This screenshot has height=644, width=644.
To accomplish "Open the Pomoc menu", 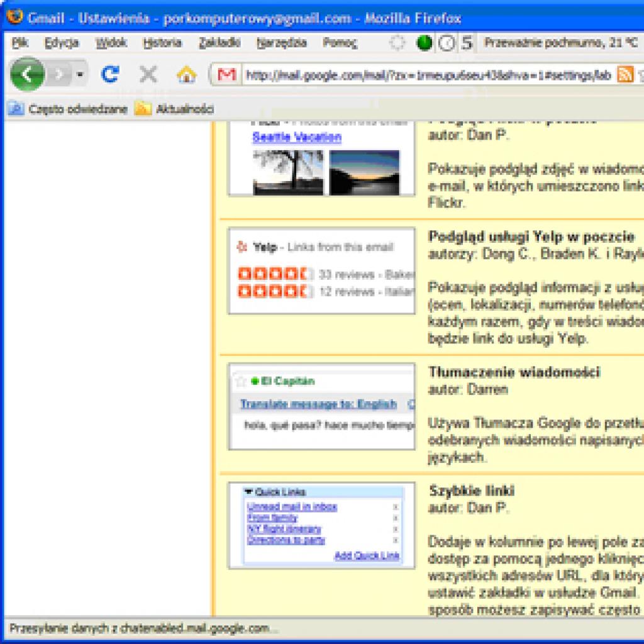I will click(340, 43).
